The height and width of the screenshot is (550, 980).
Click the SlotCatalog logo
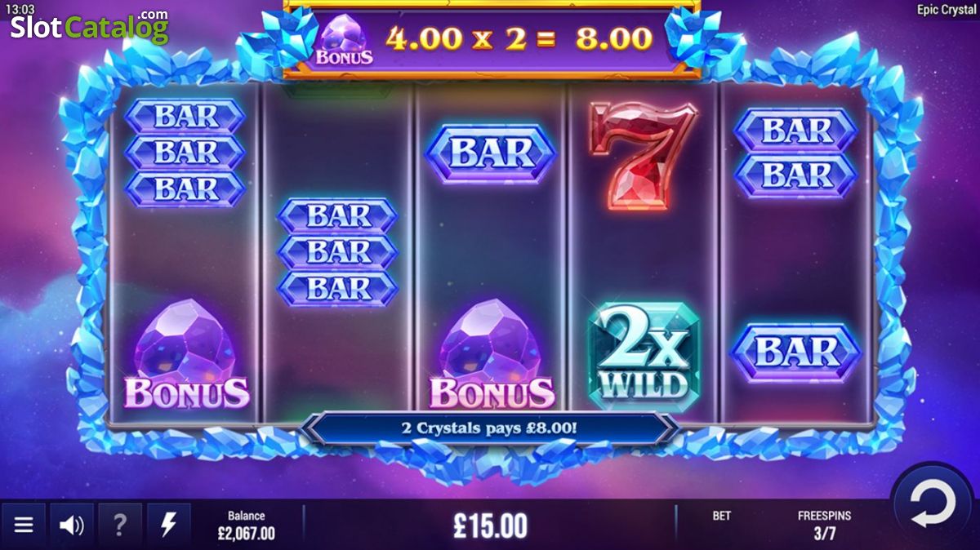tap(89, 27)
